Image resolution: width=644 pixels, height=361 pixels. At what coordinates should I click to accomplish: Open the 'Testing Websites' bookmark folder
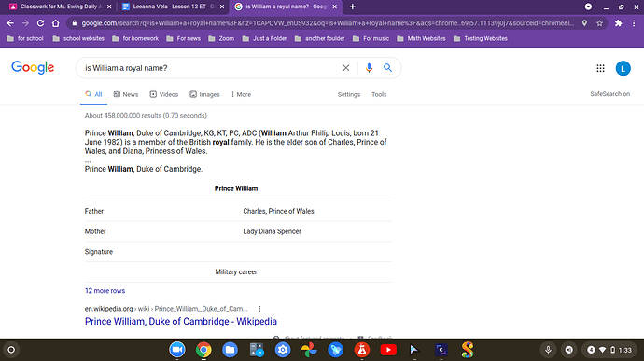pos(481,38)
